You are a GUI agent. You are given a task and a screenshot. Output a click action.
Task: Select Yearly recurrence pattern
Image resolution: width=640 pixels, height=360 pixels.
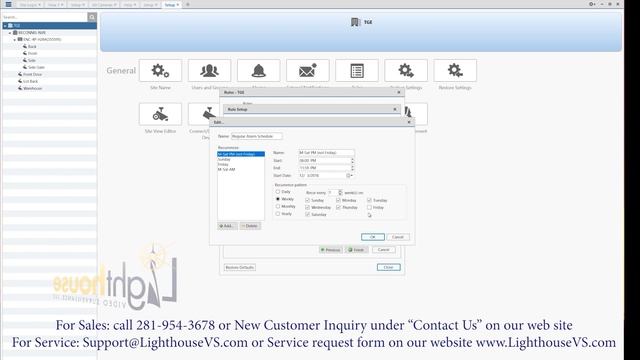tap(278, 213)
